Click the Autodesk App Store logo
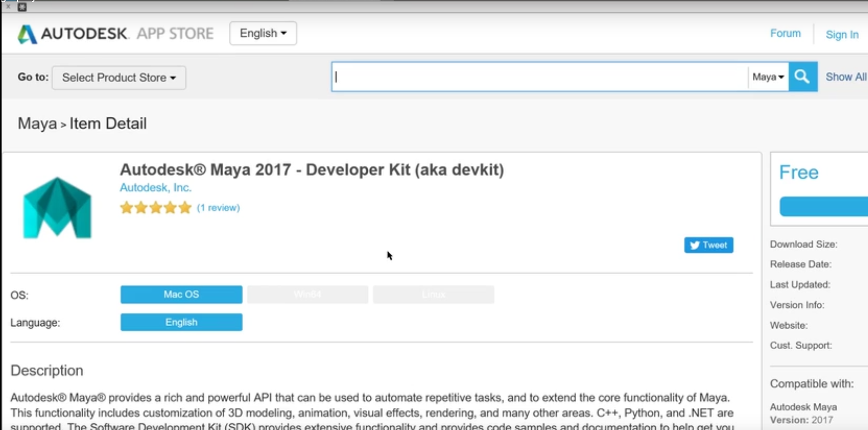The width and height of the screenshot is (868, 430). [x=116, y=34]
